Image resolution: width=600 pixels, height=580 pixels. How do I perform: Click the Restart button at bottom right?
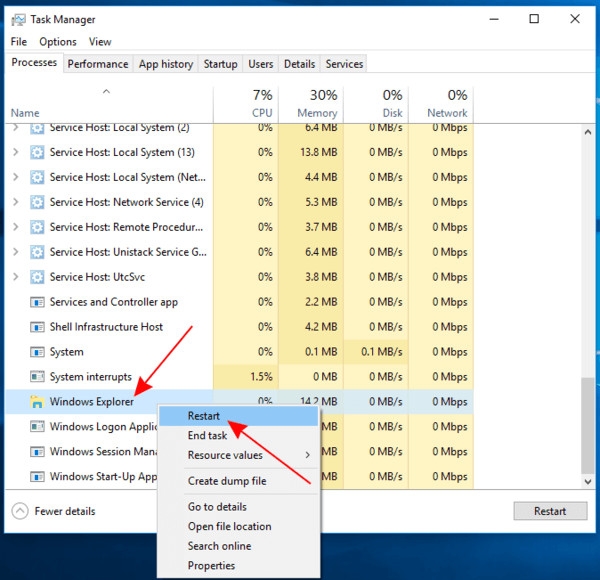coord(550,511)
